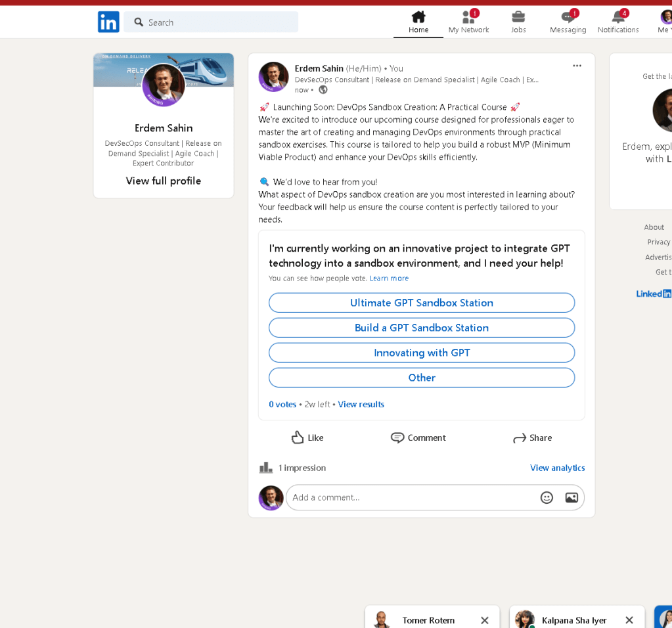672x628 pixels.
Task: Click in the Search field
Action: coord(211,22)
